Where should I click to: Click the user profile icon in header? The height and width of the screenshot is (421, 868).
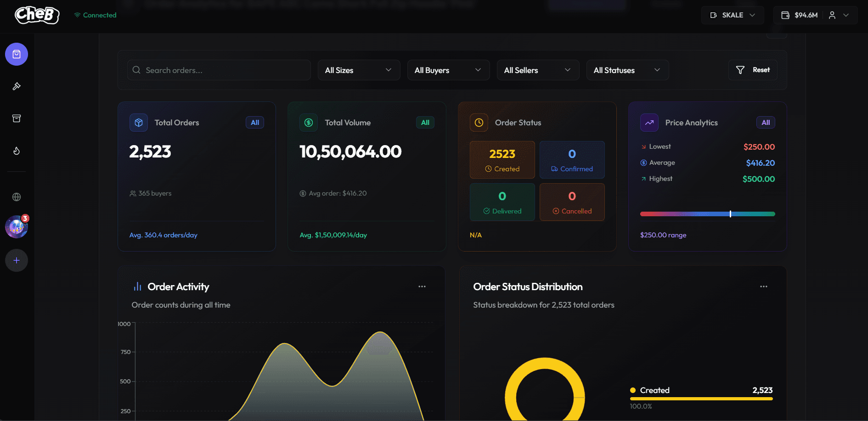[x=832, y=15]
